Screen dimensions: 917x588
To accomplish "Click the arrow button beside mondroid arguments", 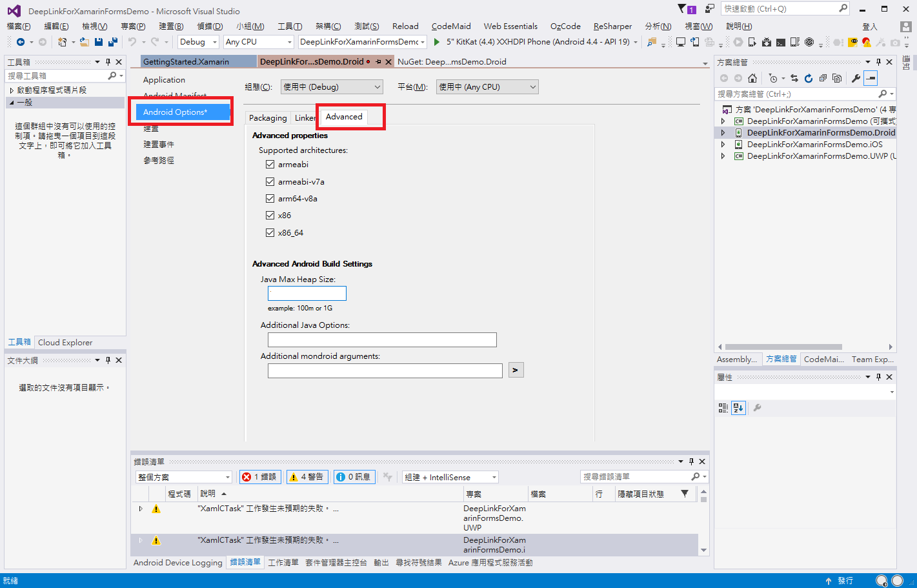I will (x=516, y=370).
